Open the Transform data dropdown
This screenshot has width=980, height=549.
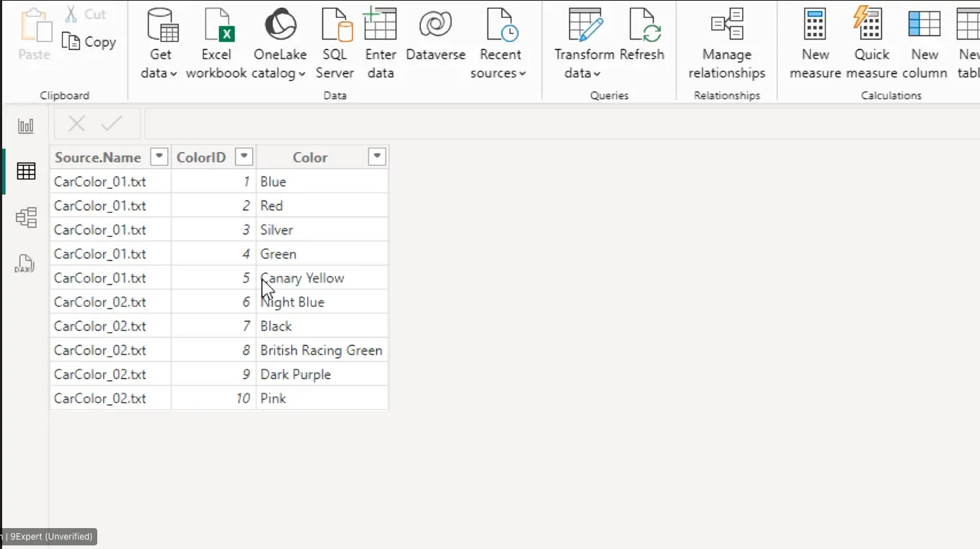coord(584,43)
